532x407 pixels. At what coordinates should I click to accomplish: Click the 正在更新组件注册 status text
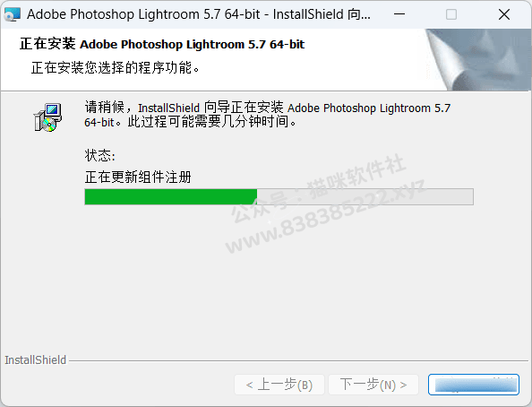pyautogui.click(x=138, y=177)
